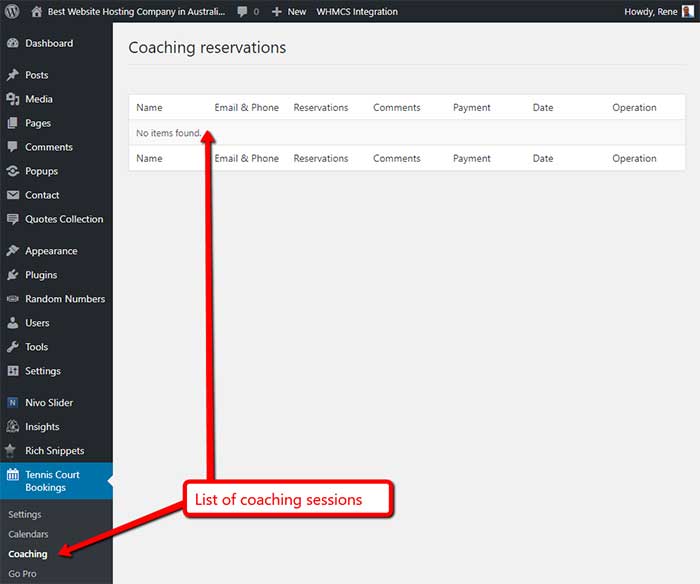Open Settings under Tennis Court Bookings
Image resolution: width=700 pixels, height=584 pixels.
25,514
